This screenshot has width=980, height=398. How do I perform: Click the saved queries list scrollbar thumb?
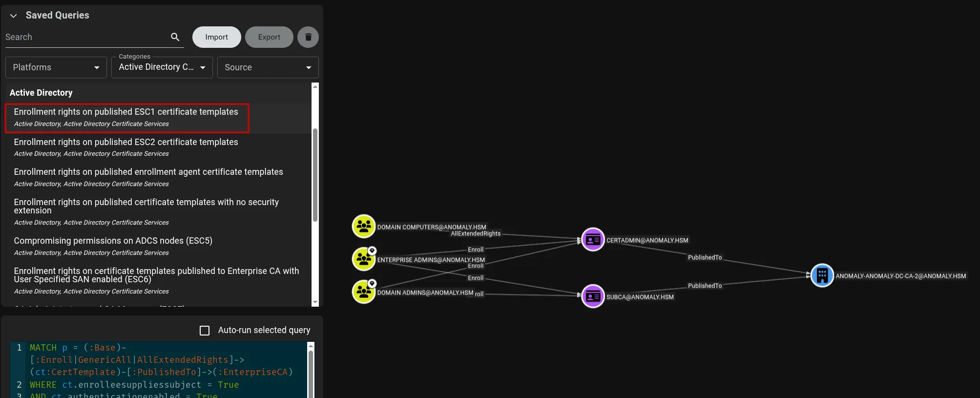pyautogui.click(x=315, y=175)
